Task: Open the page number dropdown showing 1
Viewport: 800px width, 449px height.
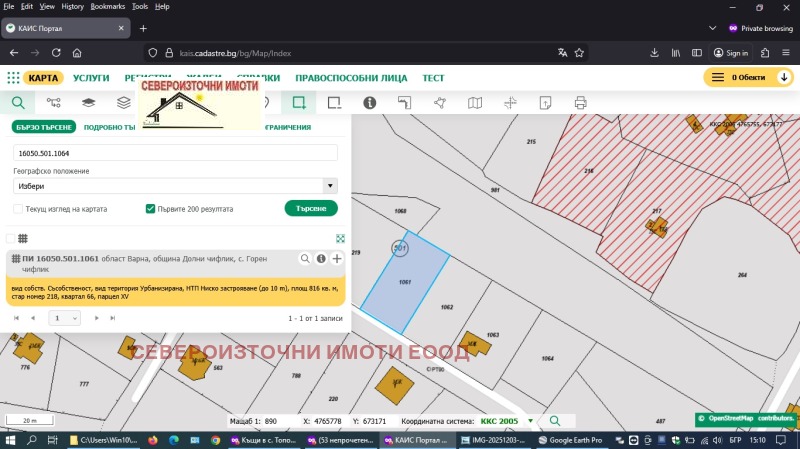Action: (x=64, y=318)
